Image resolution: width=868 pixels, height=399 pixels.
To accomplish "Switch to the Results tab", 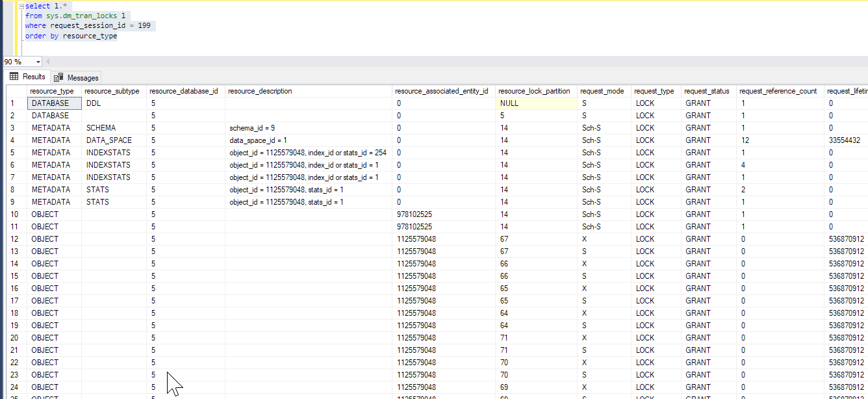I will tap(27, 77).
